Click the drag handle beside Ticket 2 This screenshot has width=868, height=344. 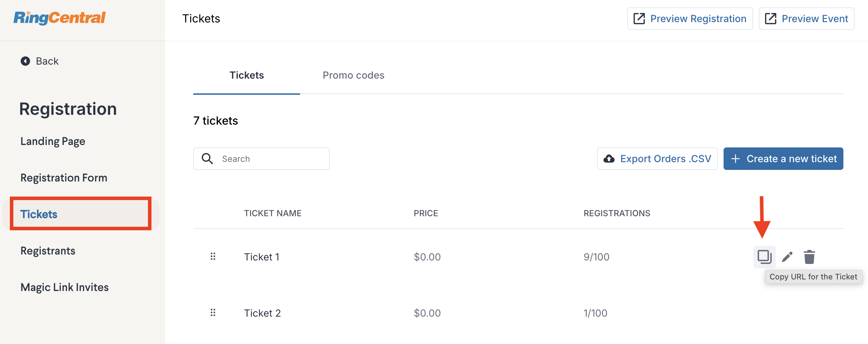click(x=213, y=313)
